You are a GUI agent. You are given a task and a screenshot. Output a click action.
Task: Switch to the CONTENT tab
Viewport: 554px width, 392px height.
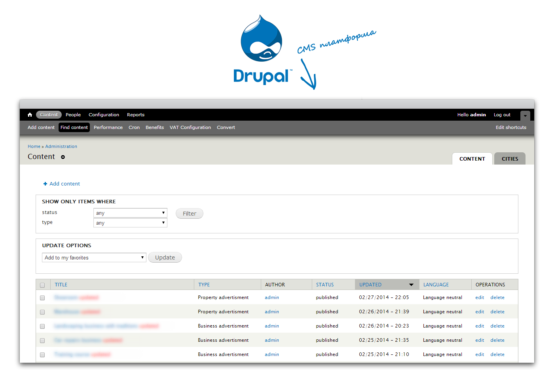(x=472, y=159)
